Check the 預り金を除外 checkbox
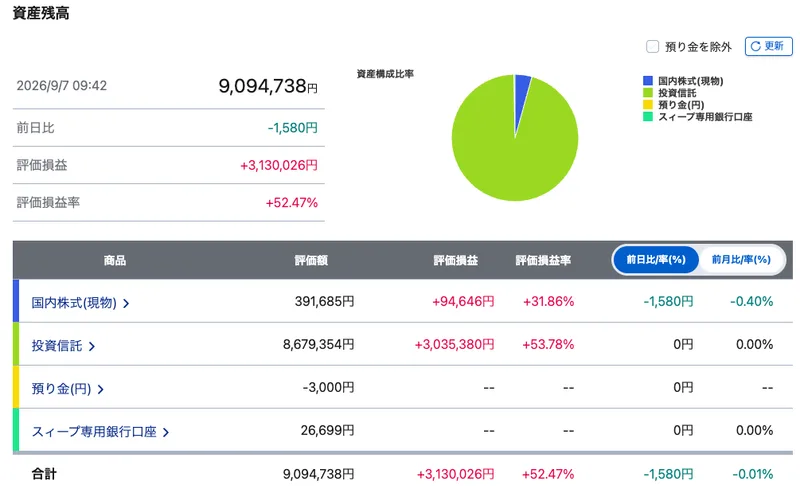Image resolution: width=800 pixels, height=486 pixels. [x=652, y=46]
